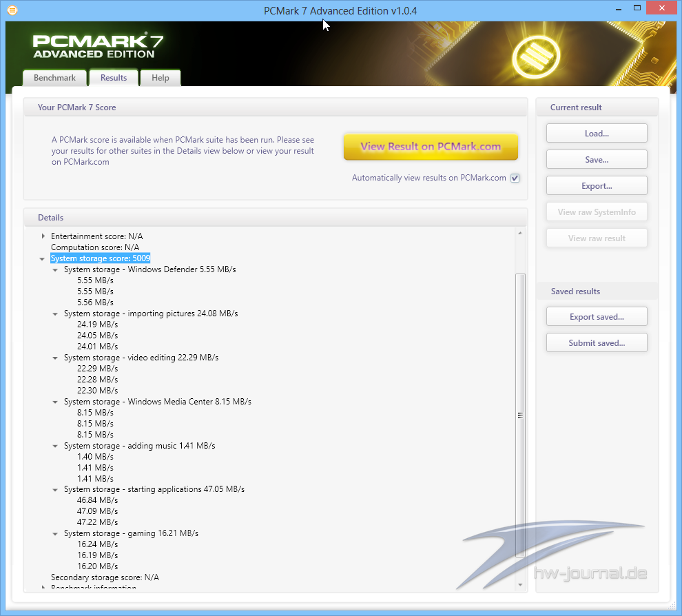
Task: Click the 22.30 MB/s result value
Action: click(97, 391)
